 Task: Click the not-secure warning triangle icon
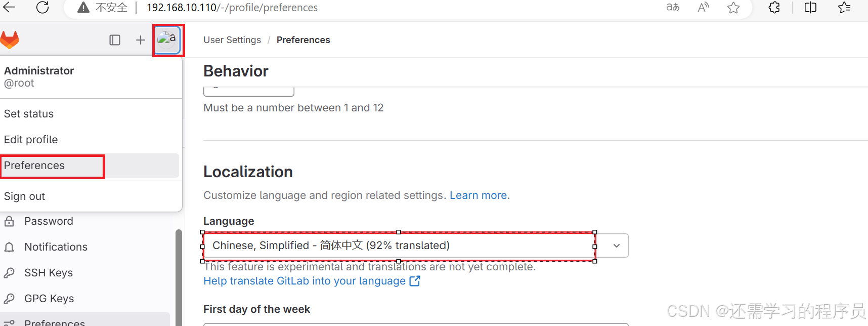(83, 8)
